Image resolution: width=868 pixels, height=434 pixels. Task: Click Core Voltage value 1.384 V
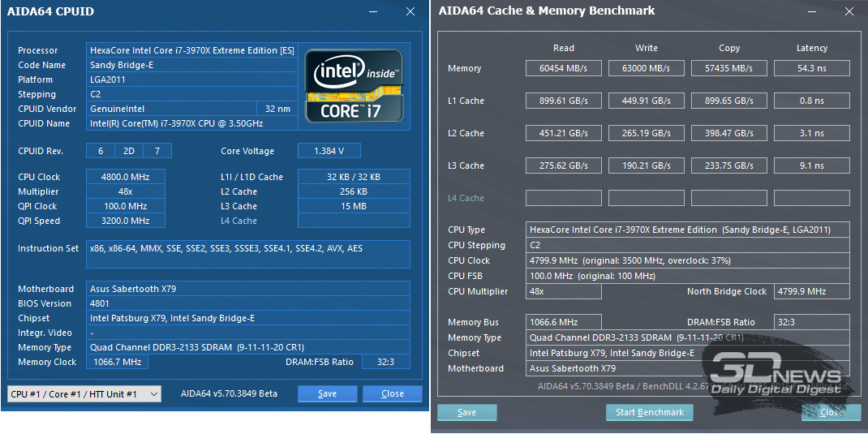329,151
